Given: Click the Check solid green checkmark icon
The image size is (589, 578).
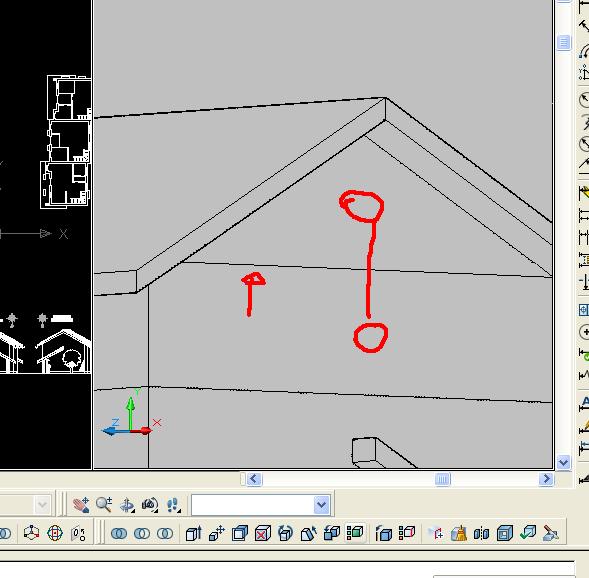Looking at the screenshot, I should tap(528, 533).
